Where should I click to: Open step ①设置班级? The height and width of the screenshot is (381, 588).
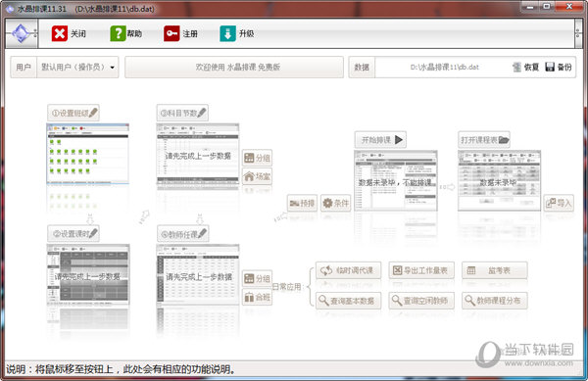(73, 113)
